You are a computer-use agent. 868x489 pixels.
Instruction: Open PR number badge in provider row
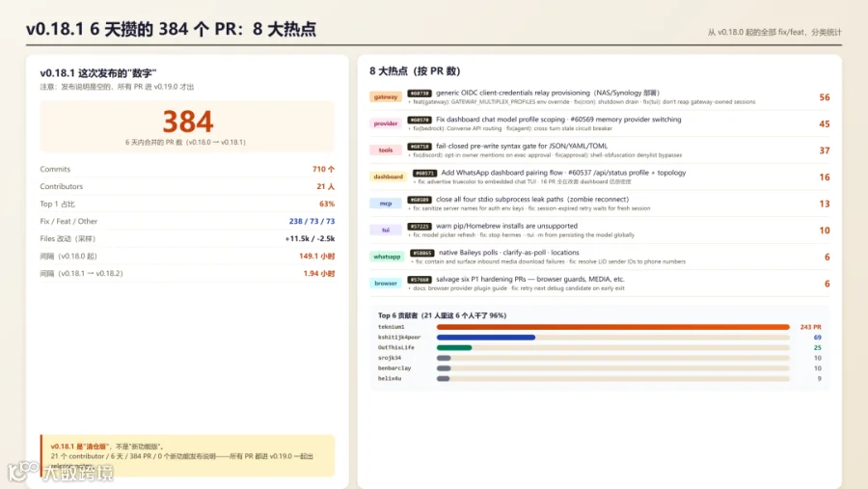[420, 121]
